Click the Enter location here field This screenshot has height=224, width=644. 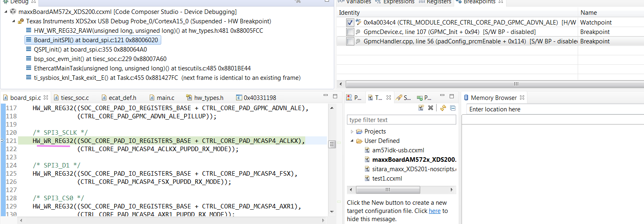click(x=555, y=109)
